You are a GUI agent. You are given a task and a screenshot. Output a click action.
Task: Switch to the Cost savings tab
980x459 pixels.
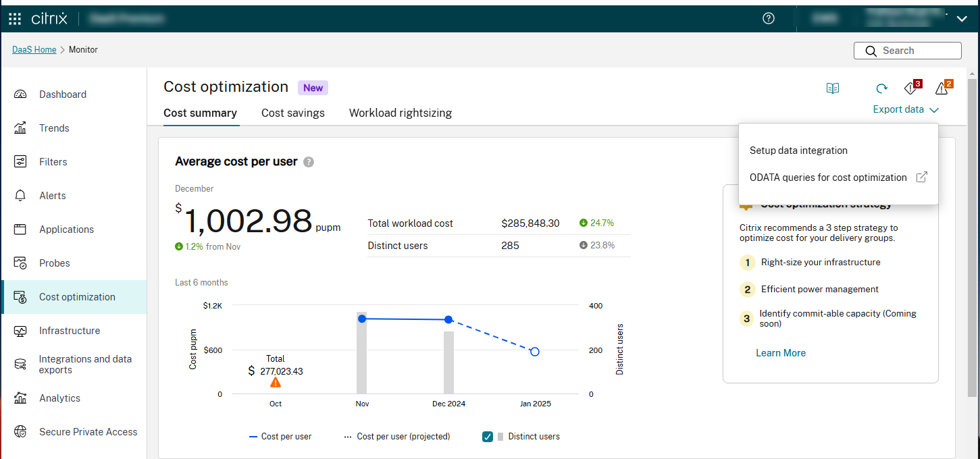click(293, 113)
